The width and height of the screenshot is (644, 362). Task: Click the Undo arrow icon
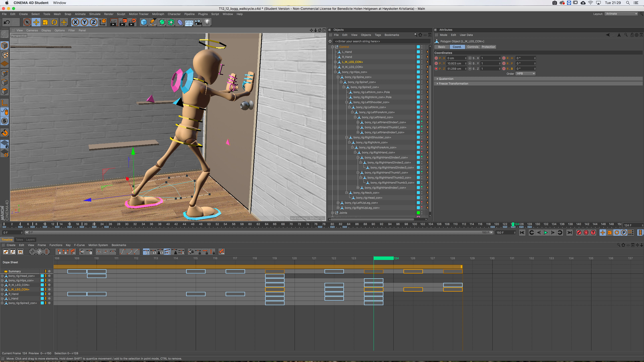click(7, 22)
